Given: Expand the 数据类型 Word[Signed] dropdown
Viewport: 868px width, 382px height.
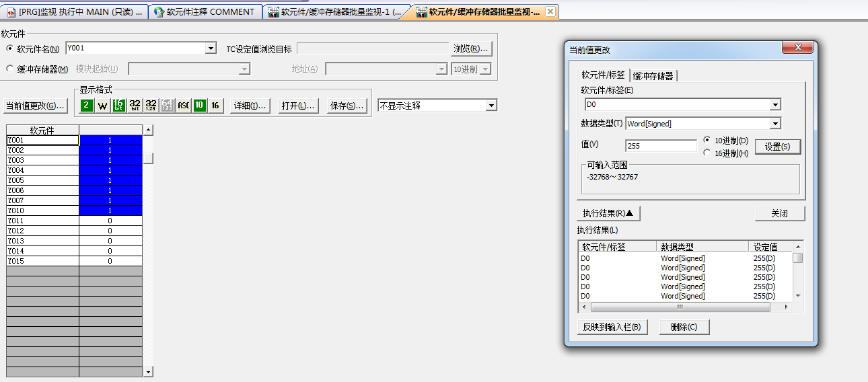Looking at the screenshot, I should pyautogui.click(x=775, y=124).
